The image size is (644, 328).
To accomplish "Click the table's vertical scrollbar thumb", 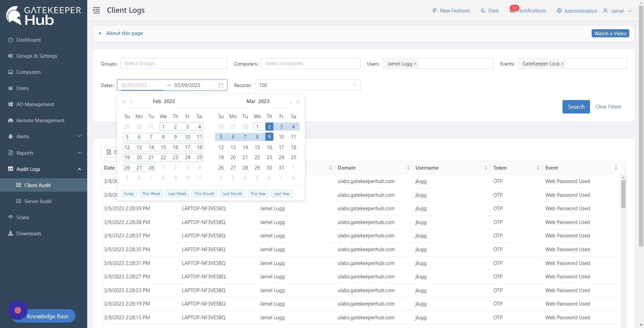I will (x=623, y=194).
